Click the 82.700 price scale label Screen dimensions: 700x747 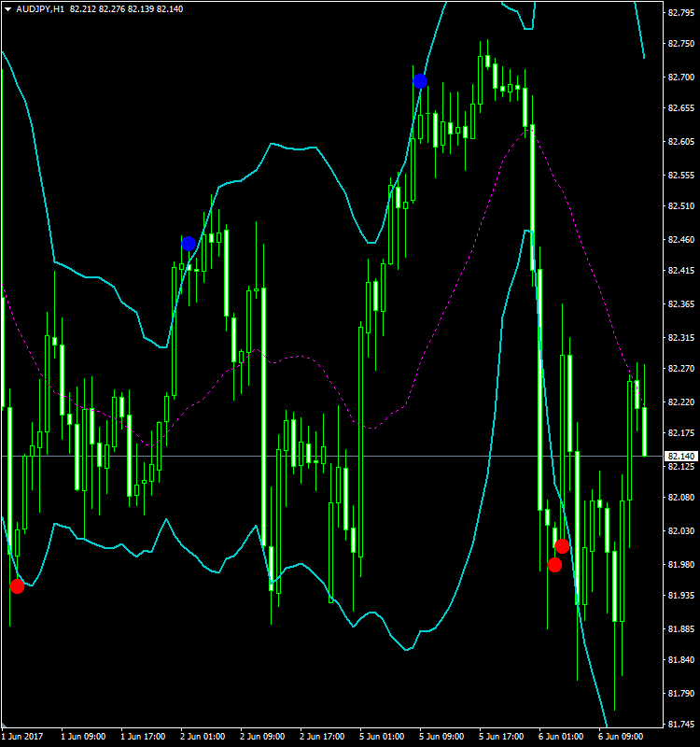pyautogui.click(x=681, y=78)
